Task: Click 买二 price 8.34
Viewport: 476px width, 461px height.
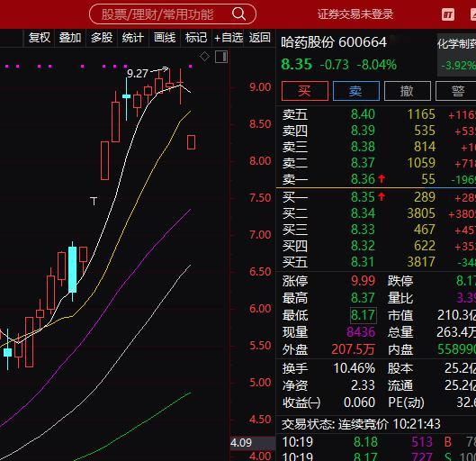Action: coord(363,213)
